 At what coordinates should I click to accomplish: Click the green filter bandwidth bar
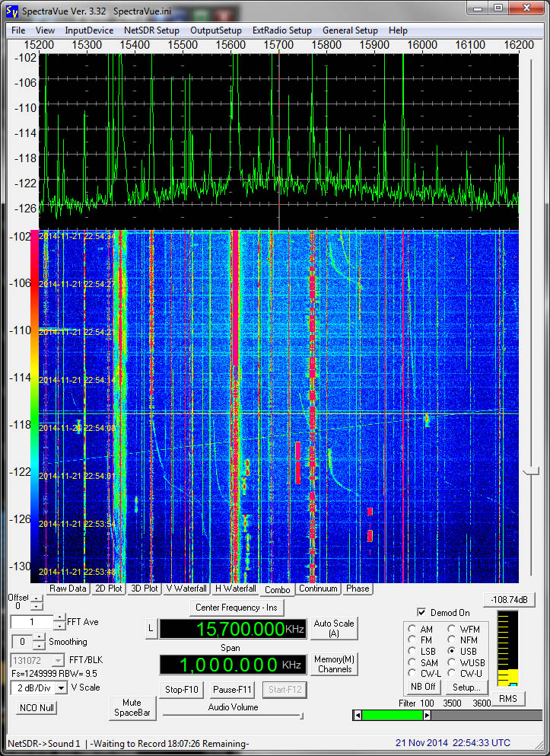pos(392,716)
